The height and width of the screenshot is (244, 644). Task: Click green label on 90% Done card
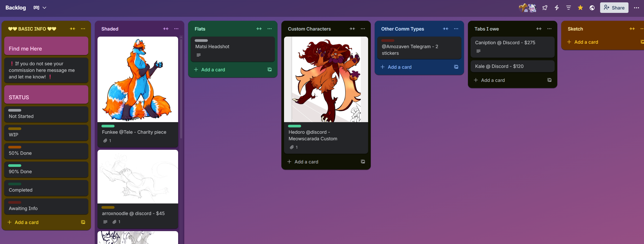[15, 166]
